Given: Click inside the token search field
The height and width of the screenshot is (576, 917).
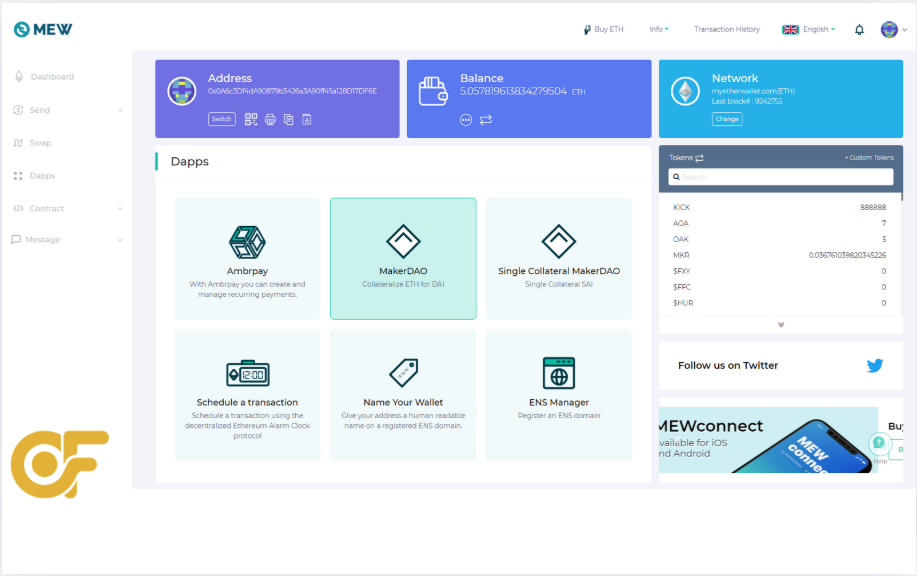Looking at the screenshot, I should (781, 176).
